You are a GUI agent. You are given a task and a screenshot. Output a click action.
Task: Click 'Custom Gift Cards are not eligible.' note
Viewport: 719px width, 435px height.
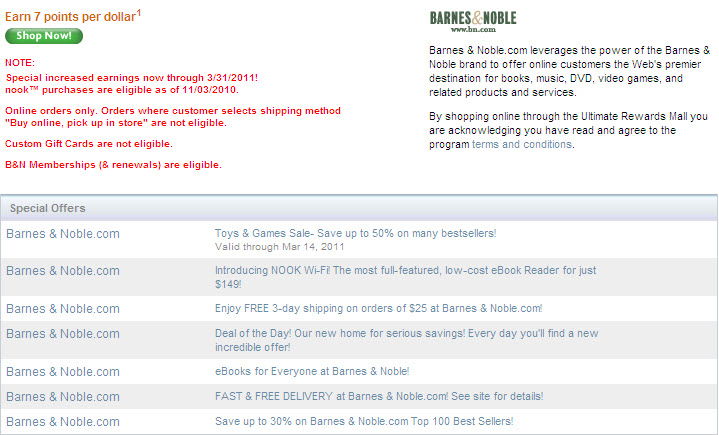pos(89,144)
